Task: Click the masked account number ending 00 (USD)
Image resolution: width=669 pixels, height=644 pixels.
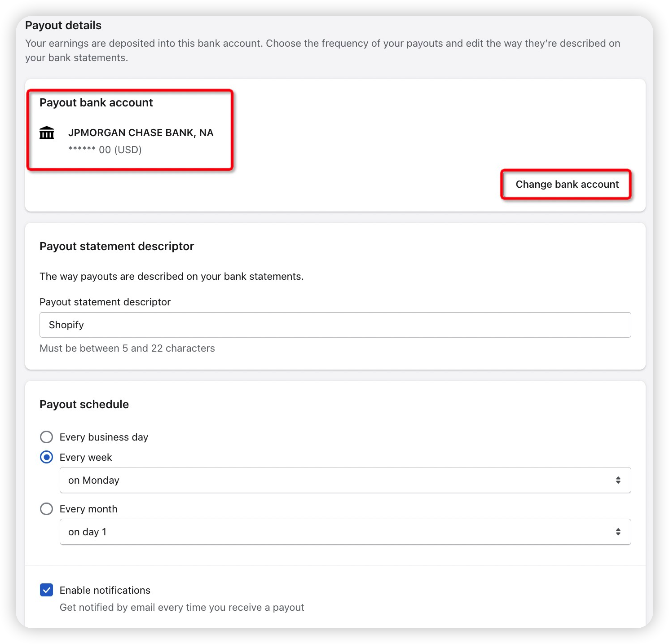Action: point(105,150)
